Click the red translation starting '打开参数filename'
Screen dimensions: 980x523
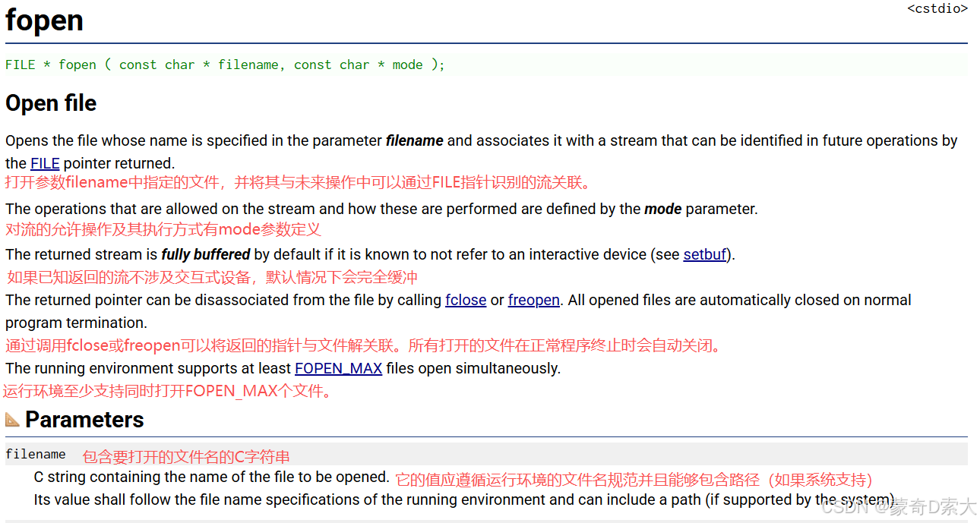coord(298,182)
